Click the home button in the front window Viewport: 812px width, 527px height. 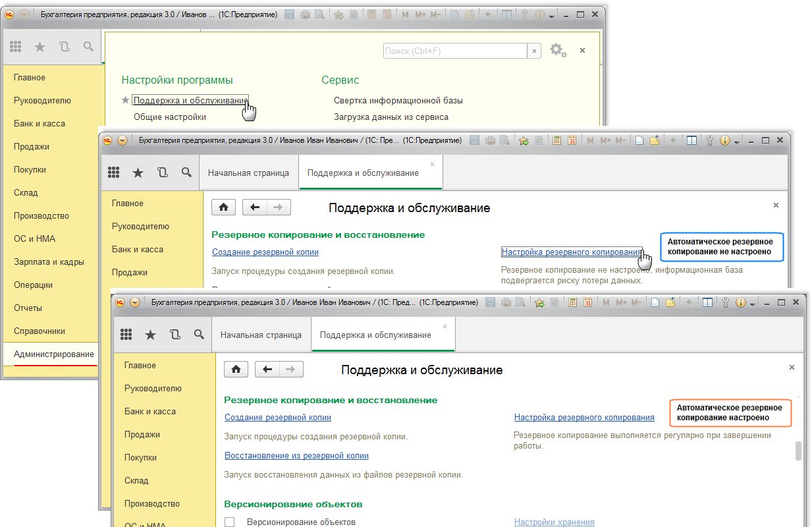(236, 369)
